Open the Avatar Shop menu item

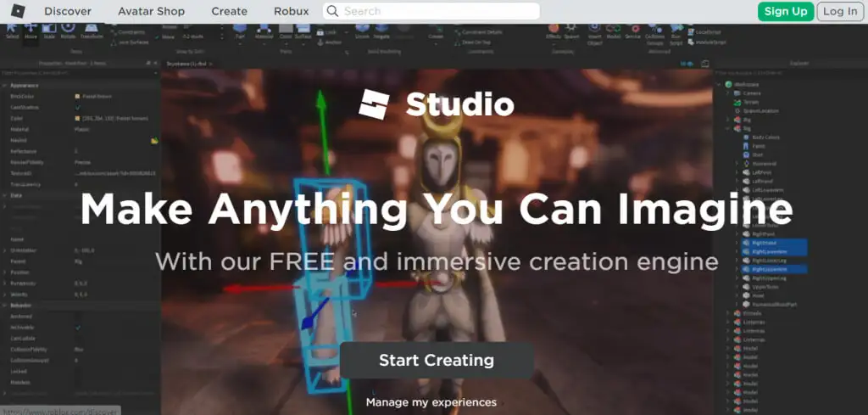pyautogui.click(x=150, y=11)
